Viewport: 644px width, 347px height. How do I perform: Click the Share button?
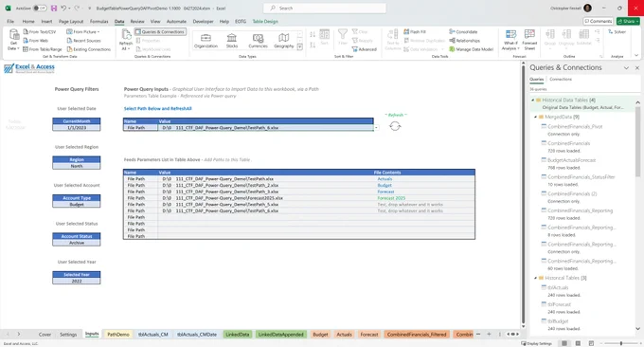(628, 21)
